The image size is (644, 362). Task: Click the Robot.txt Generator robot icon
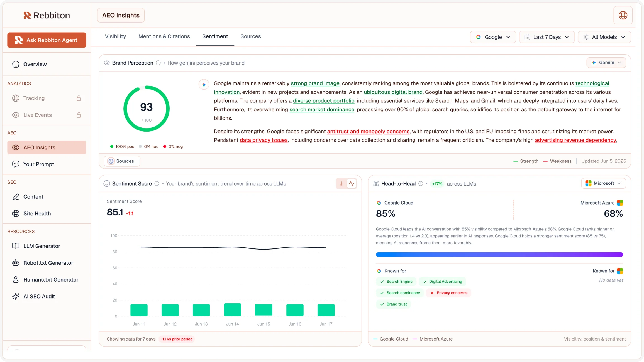point(16,263)
